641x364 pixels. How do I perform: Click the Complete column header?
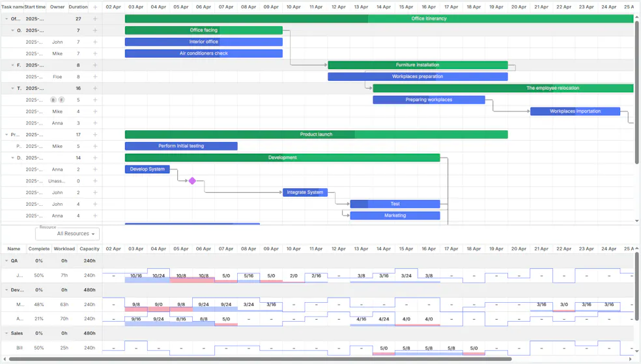[39, 249]
